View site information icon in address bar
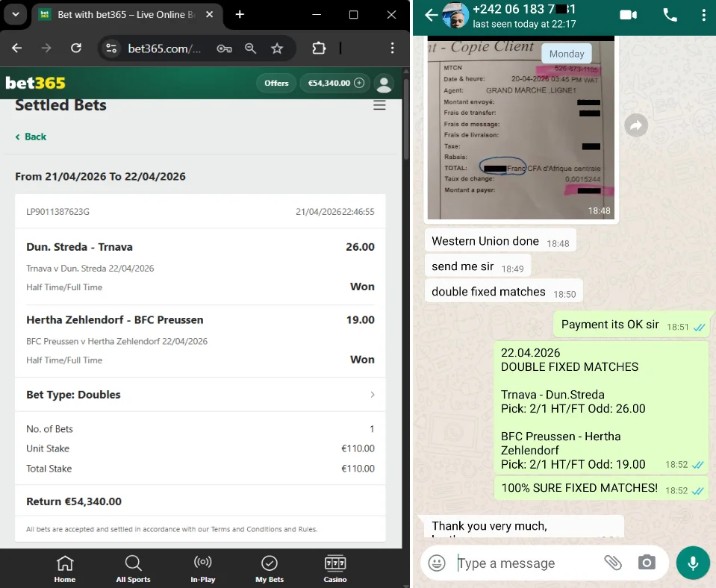Screen dimensions: 716x588 [111, 48]
